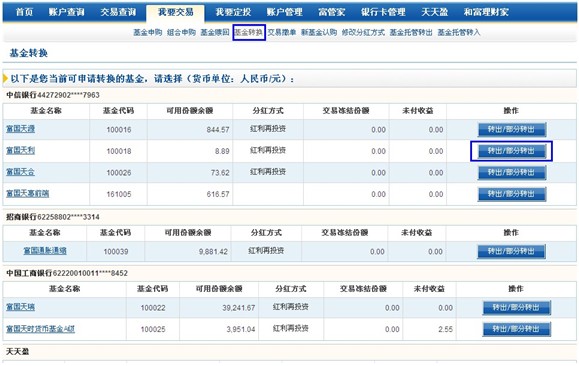
Task: Switch to the 账户查询 tab
Action: click(66, 12)
